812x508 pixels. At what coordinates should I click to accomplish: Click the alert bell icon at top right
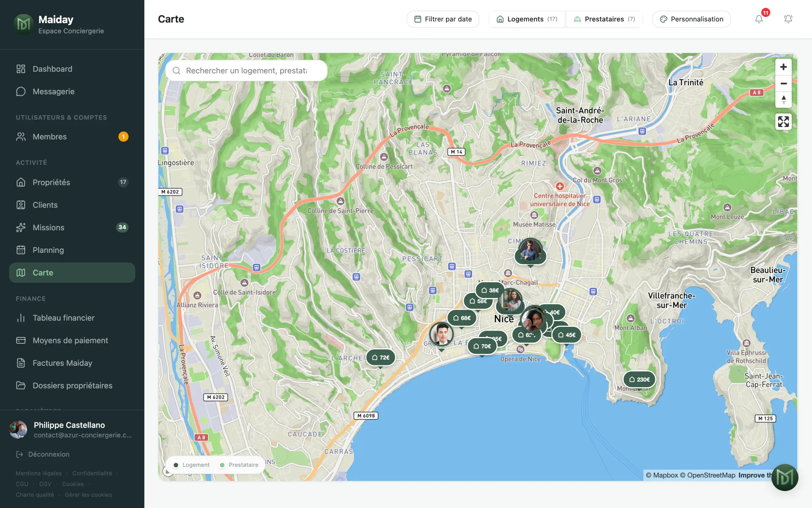tap(788, 19)
